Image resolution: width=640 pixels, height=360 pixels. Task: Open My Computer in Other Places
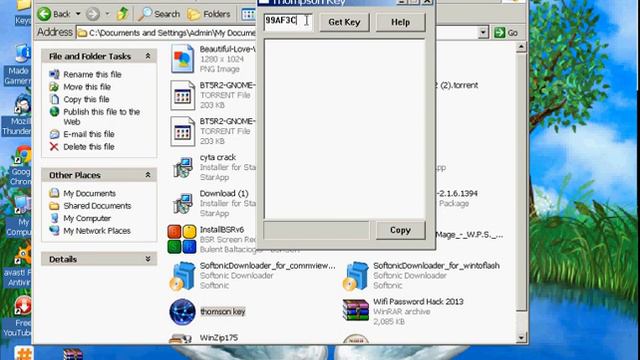pyautogui.click(x=87, y=218)
